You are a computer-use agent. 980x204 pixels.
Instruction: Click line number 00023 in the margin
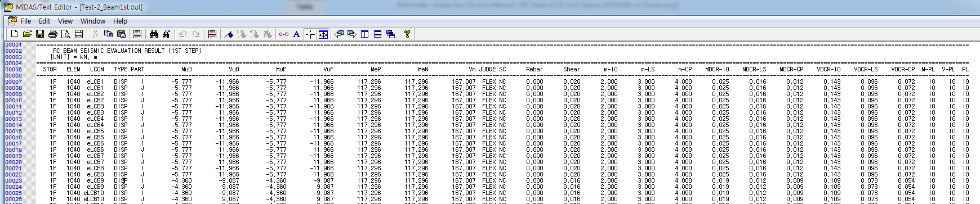(14, 181)
